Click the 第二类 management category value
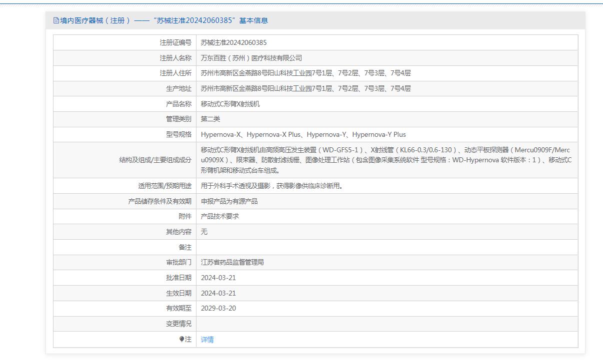This screenshot has width=603, height=364. tap(210, 119)
